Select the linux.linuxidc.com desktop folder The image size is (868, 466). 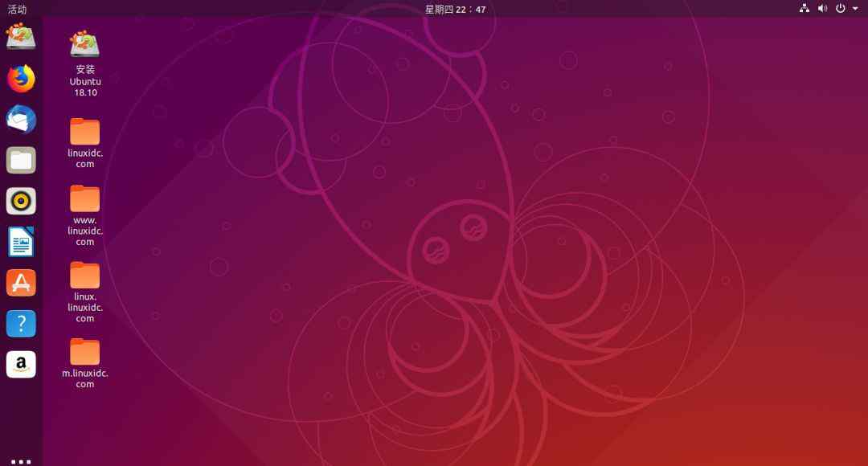(84, 276)
